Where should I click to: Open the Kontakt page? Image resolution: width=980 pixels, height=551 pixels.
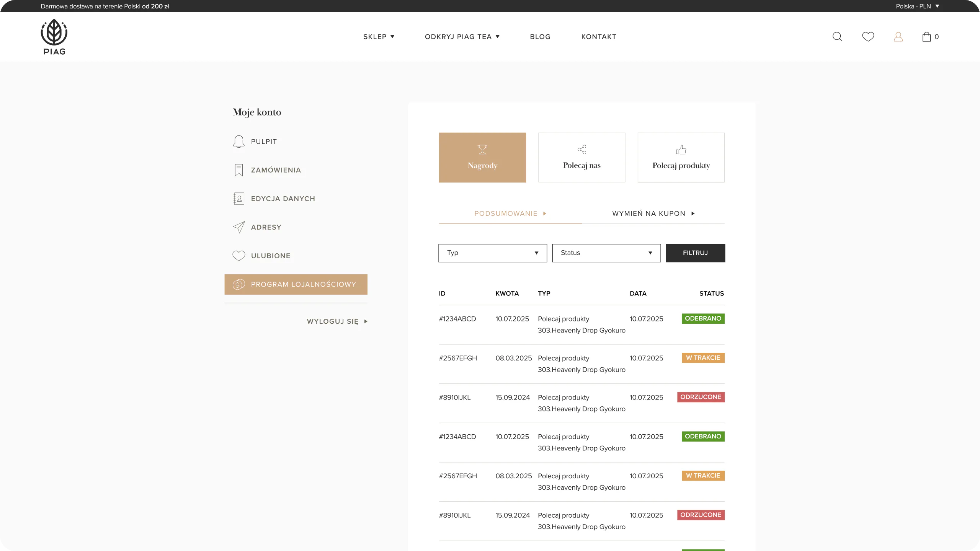tap(599, 37)
